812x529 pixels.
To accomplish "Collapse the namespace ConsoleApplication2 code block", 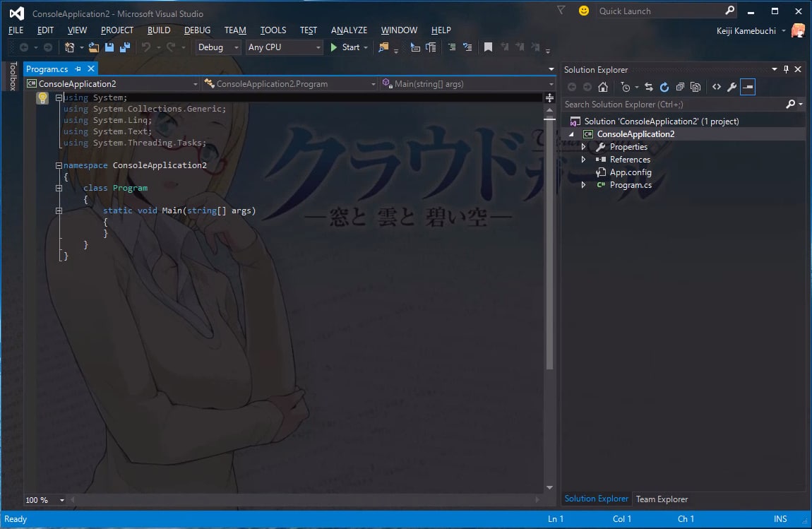I will [59, 166].
